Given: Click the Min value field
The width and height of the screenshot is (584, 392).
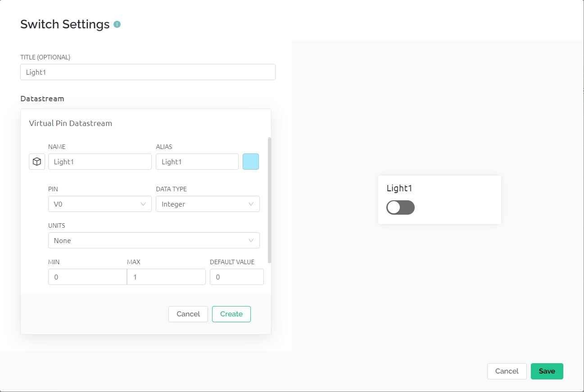Looking at the screenshot, I should (x=87, y=277).
